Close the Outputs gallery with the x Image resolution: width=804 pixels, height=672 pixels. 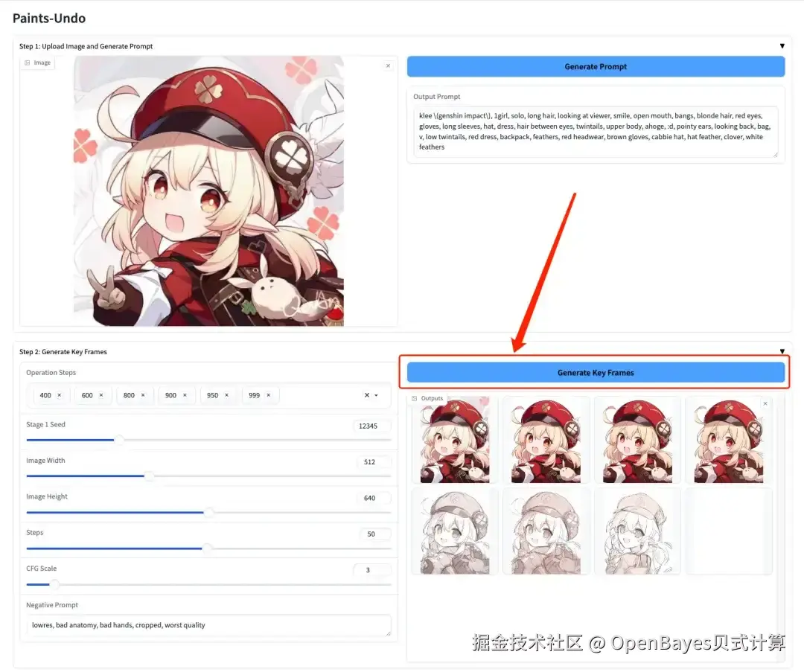pos(765,404)
